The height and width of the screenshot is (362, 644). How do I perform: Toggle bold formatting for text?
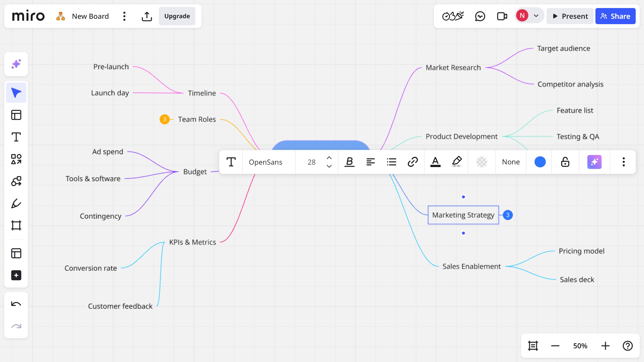[x=349, y=162]
